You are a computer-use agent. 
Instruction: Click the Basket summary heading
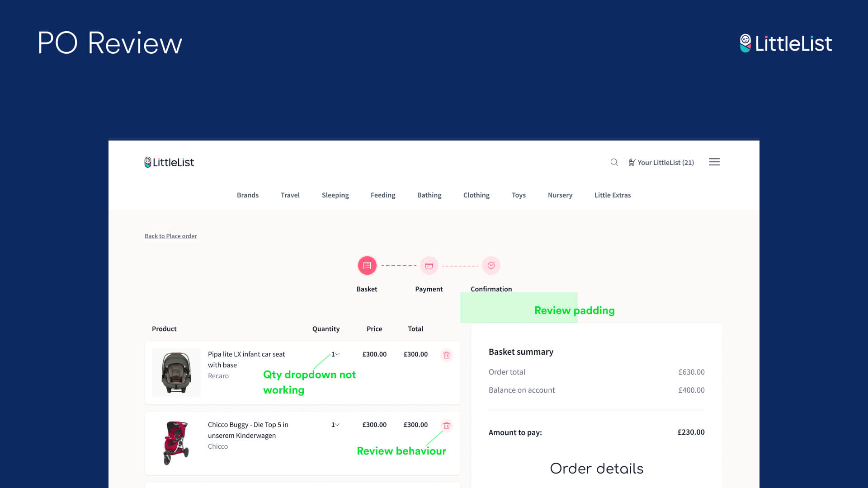[x=521, y=352]
